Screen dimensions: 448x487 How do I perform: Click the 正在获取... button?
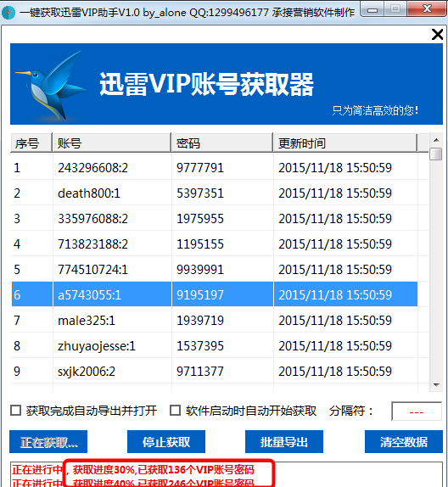48,442
